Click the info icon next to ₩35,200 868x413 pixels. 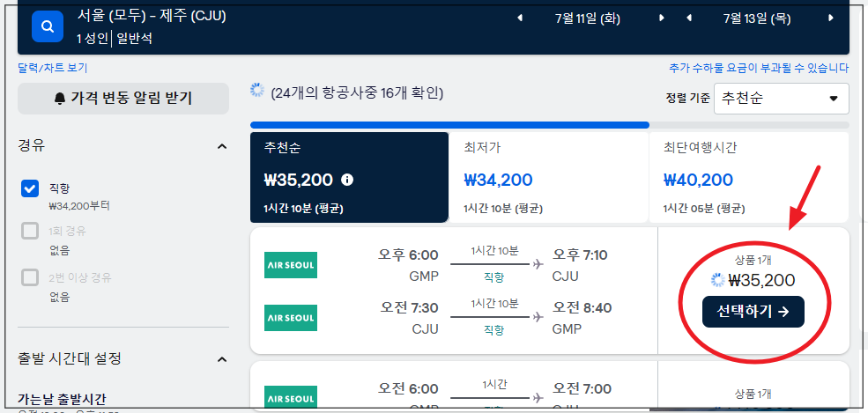pos(347,180)
